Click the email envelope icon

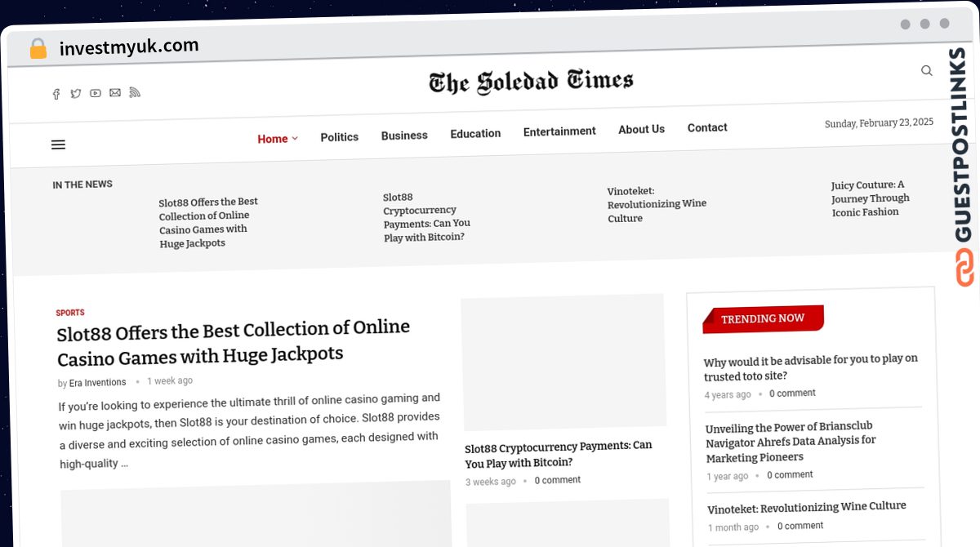(115, 93)
